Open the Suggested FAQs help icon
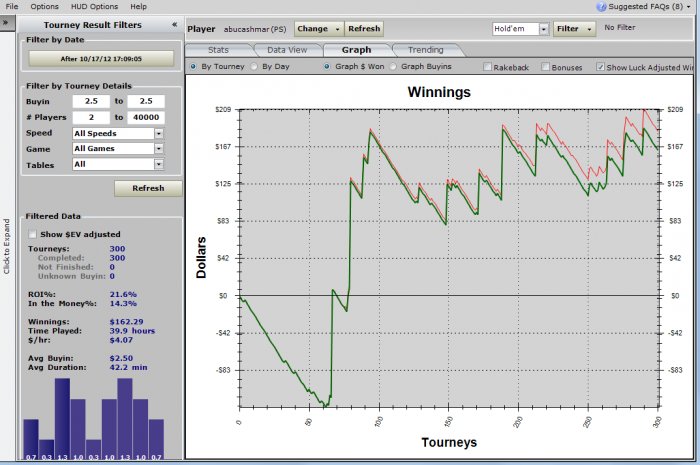 tap(601, 7)
